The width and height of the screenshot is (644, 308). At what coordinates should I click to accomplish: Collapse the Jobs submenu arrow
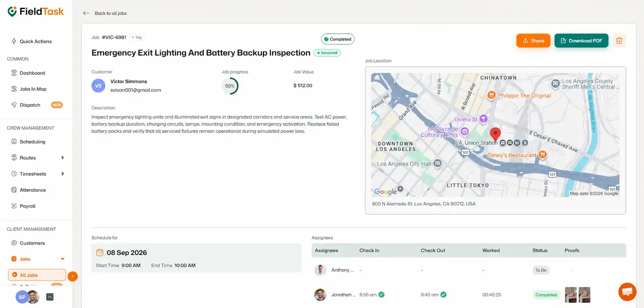click(x=62, y=259)
